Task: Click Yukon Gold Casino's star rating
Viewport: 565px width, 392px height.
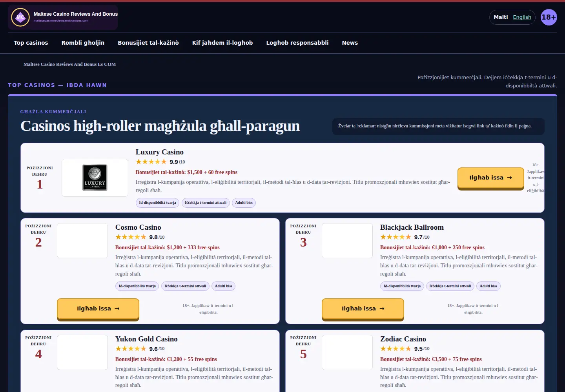Action: [x=131, y=349]
